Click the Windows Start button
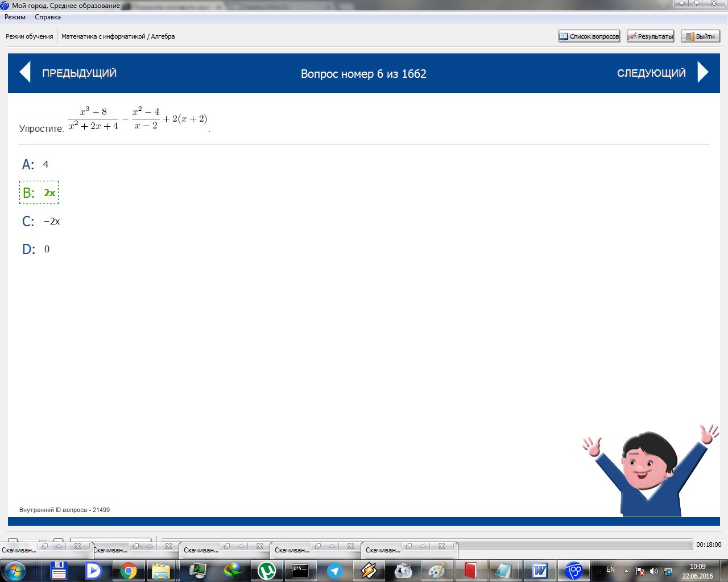This screenshot has height=582, width=728. tap(15, 570)
